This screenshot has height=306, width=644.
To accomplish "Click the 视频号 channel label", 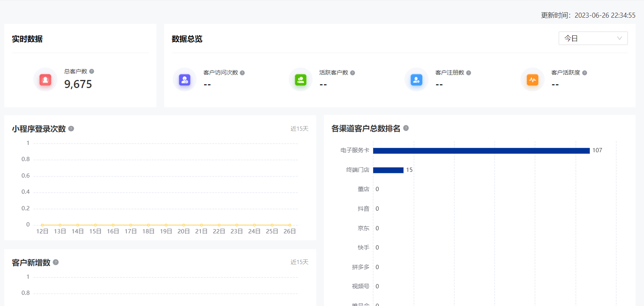I will 360,286.
